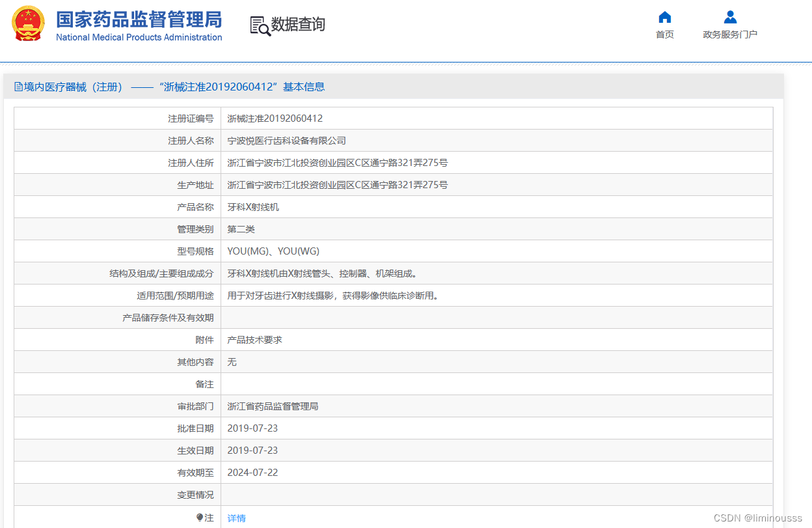Open the 政务服务门户 person icon
The width and height of the screenshot is (812, 528).
coord(730,18)
